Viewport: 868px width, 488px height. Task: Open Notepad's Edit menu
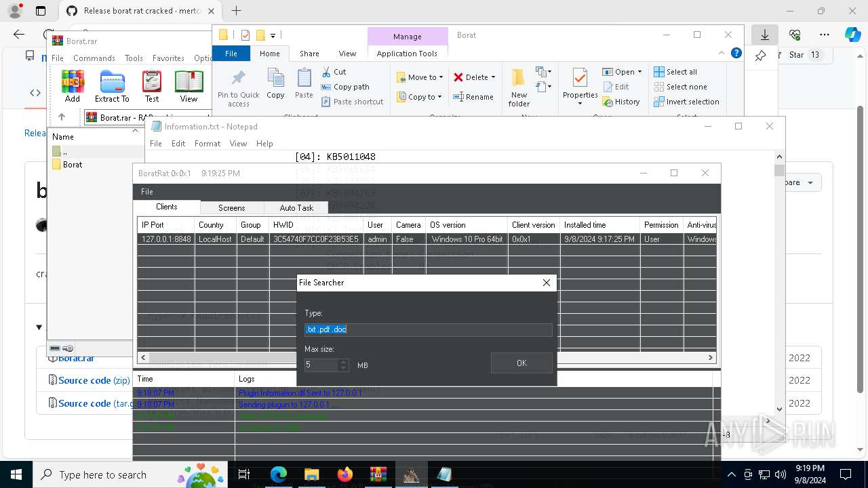[x=178, y=144]
